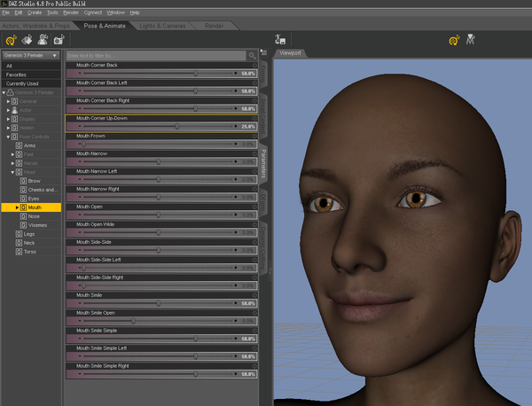The width and height of the screenshot is (532, 406).
Task: Click the third icon in the left toolbar
Action: coord(41,40)
